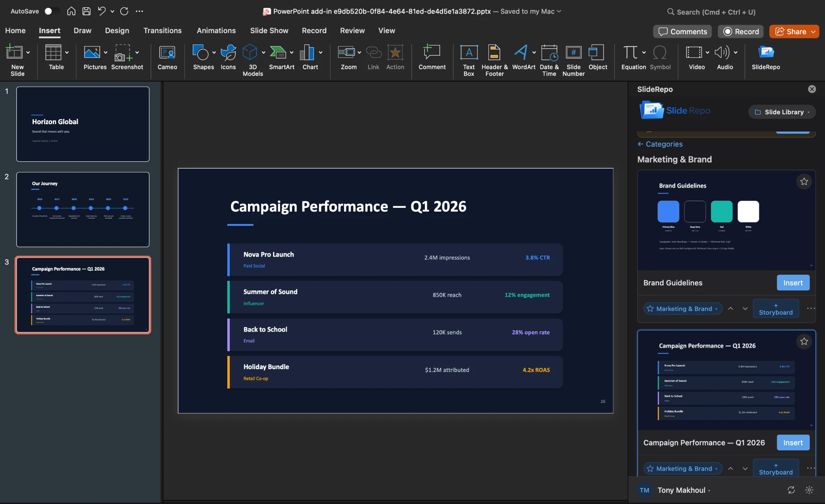Screen dimensions: 825x504
Task: Open the Pictures insert tool
Action: pos(92,52)
